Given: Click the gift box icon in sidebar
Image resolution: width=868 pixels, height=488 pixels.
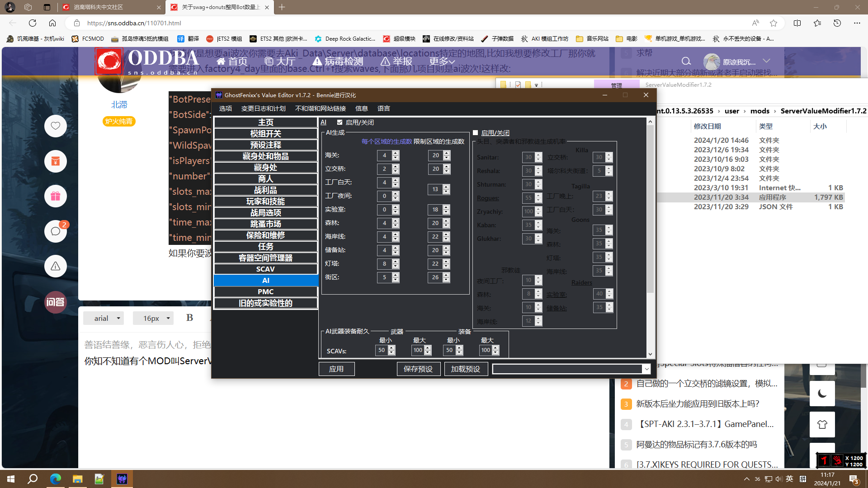Looking at the screenshot, I should tap(56, 196).
